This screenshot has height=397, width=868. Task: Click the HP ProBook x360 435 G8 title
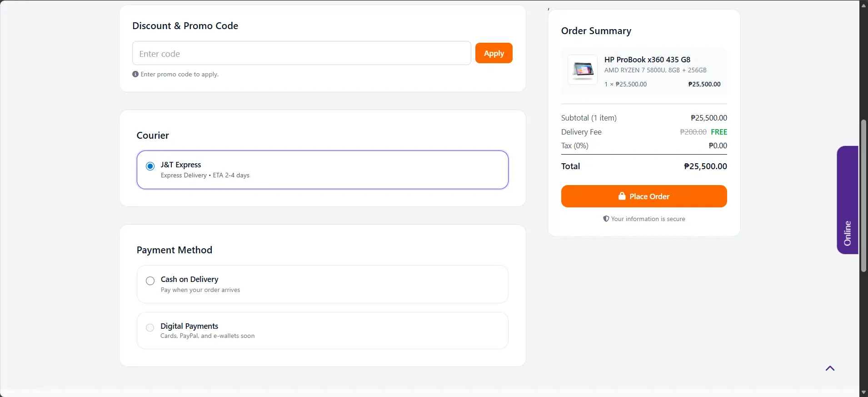(x=647, y=60)
